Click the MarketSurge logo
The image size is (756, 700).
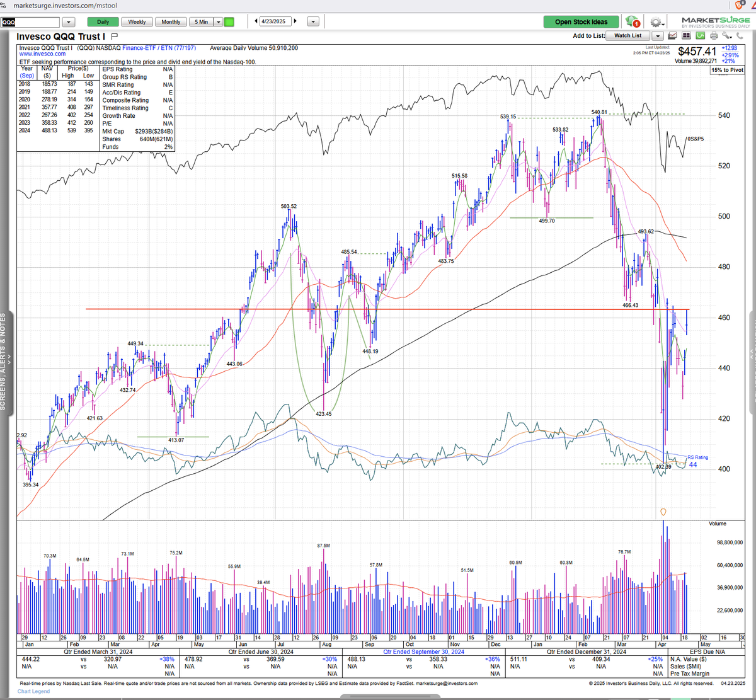(716, 22)
